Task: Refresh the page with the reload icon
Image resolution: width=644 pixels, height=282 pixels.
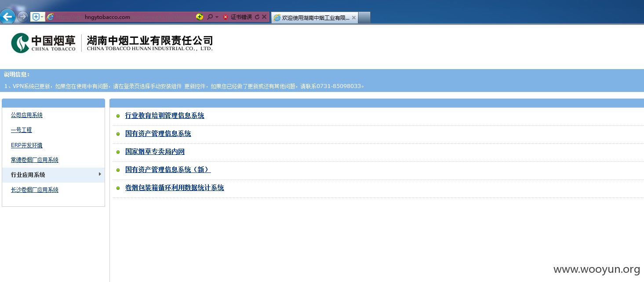Action: coord(257,17)
